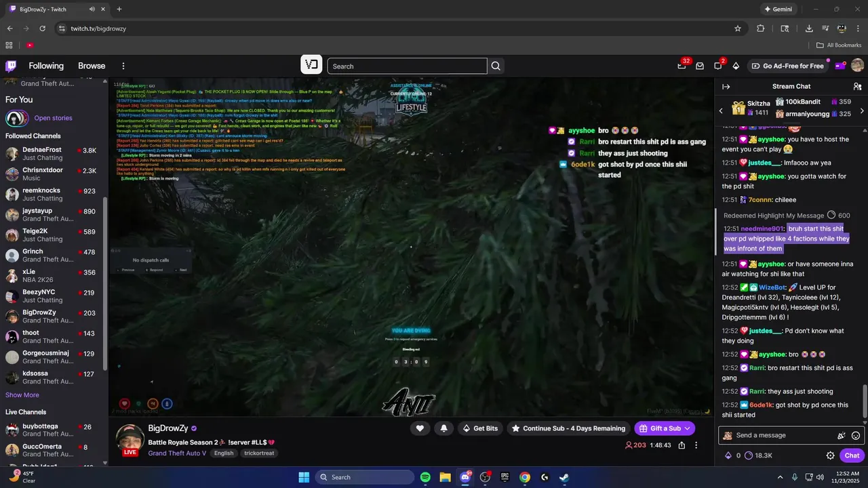Open channel points 18.3K balance
Viewport: 868px width, 488px height.
click(x=758, y=455)
